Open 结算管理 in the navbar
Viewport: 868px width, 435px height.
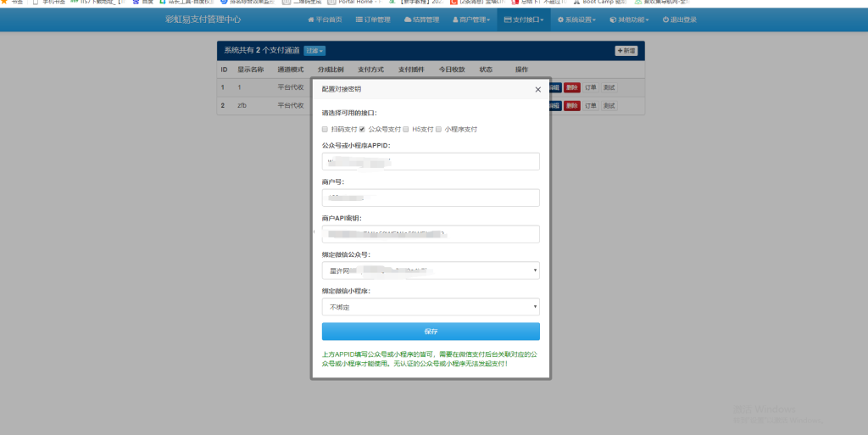[x=422, y=20]
